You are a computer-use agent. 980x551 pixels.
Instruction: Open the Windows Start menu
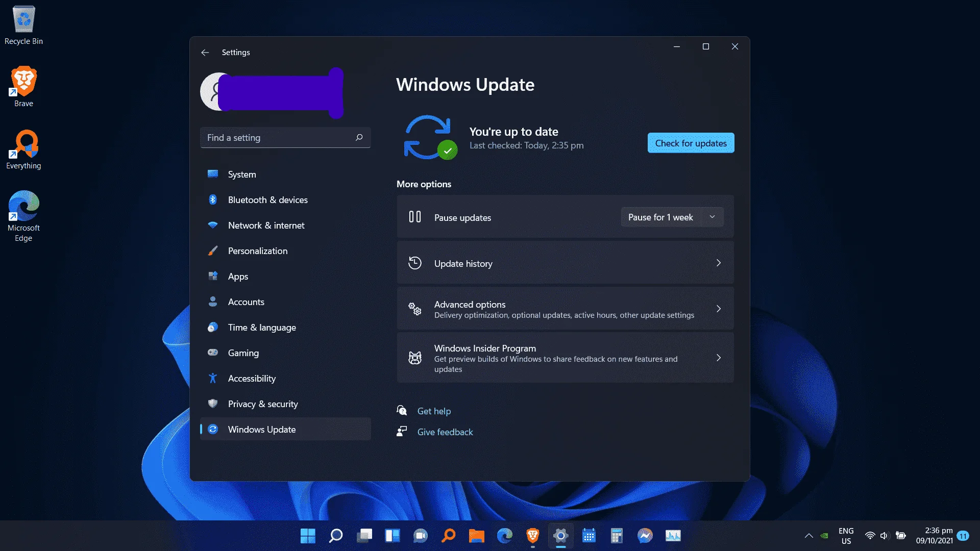coord(308,536)
